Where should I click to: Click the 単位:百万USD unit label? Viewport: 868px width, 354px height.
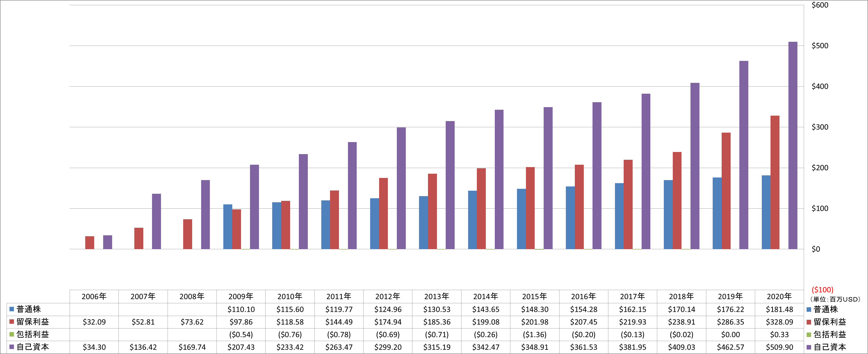coord(835,299)
